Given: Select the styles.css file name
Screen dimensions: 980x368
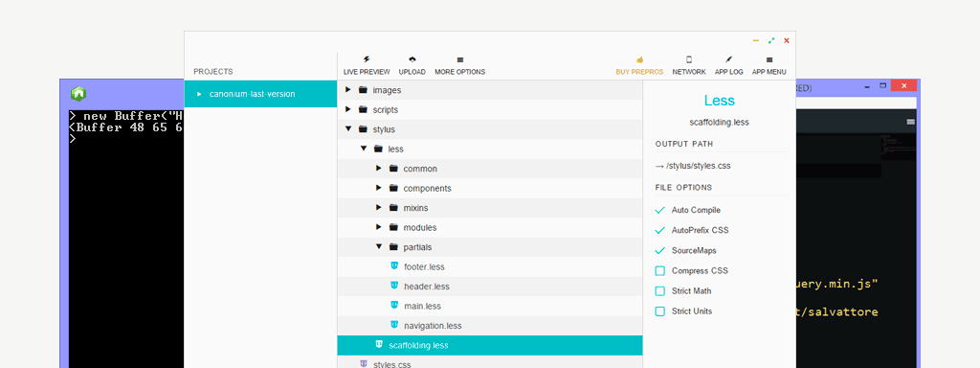Looking at the screenshot, I should point(392,364).
